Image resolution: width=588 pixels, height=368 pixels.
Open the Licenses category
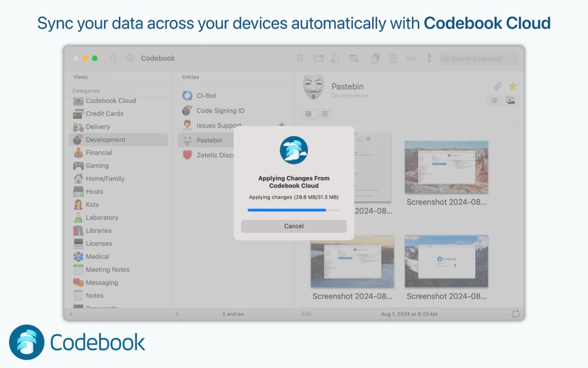(x=118, y=243)
